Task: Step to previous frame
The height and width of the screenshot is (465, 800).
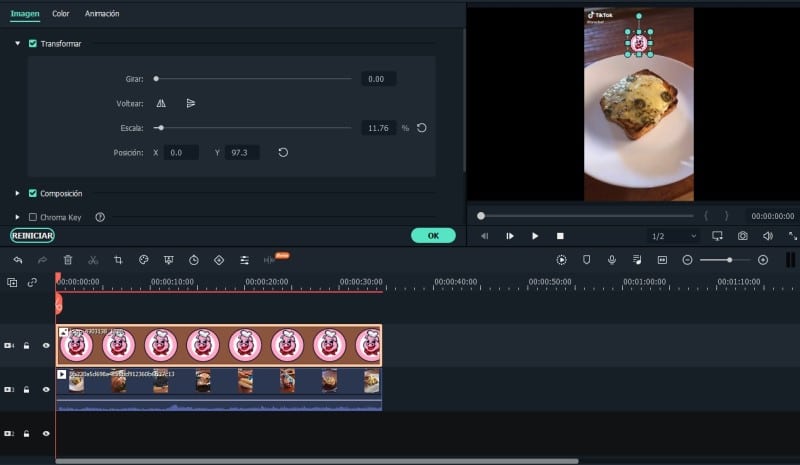Action: (485, 236)
